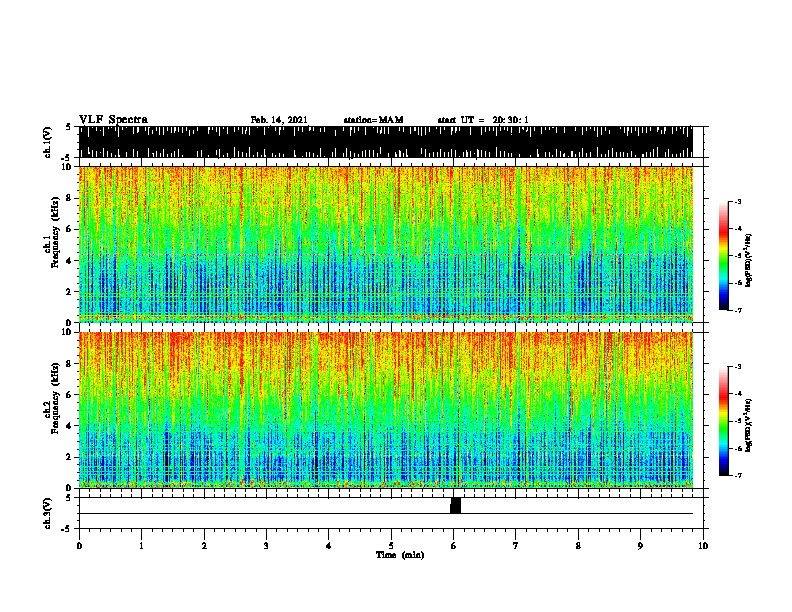This screenshot has height=612, width=792.
Task: Click the 2 kHz tick on ch.2 axis
Action: pos(70,457)
